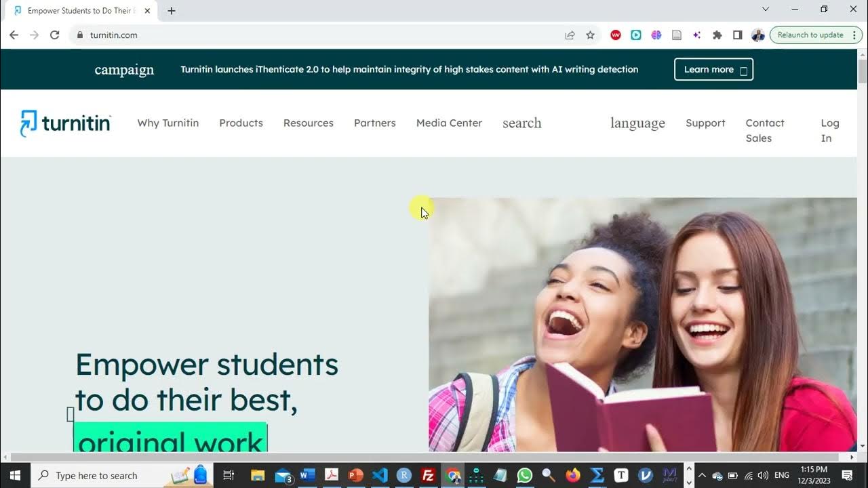Click the students reading hero image
The width and height of the screenshot is (868, 488).
pyautogui.click(x=643, y=325)
